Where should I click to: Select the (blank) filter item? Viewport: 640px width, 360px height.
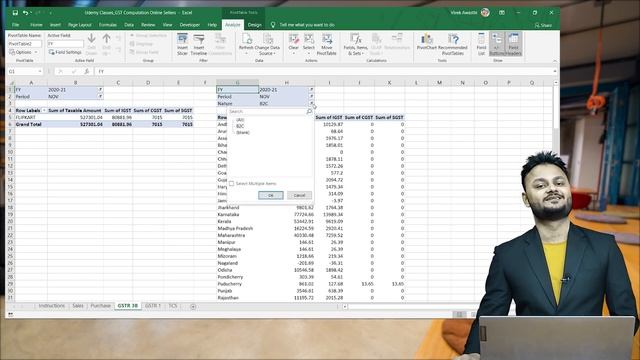tap(242, 133)
